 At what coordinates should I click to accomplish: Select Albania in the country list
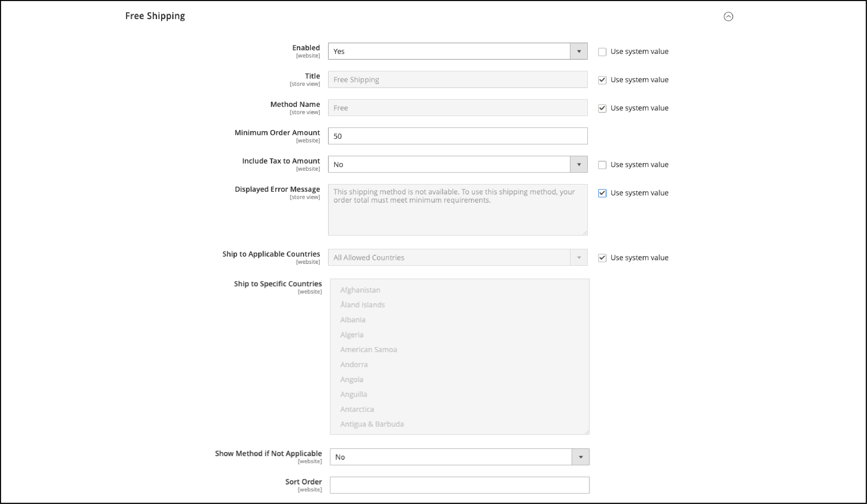pyautogui.click(x=353, y=320)
